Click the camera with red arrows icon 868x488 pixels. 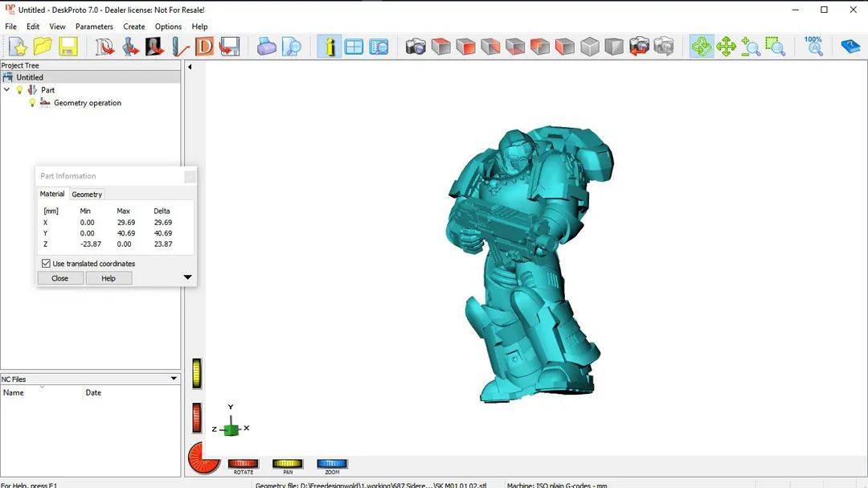pos(639,47)
